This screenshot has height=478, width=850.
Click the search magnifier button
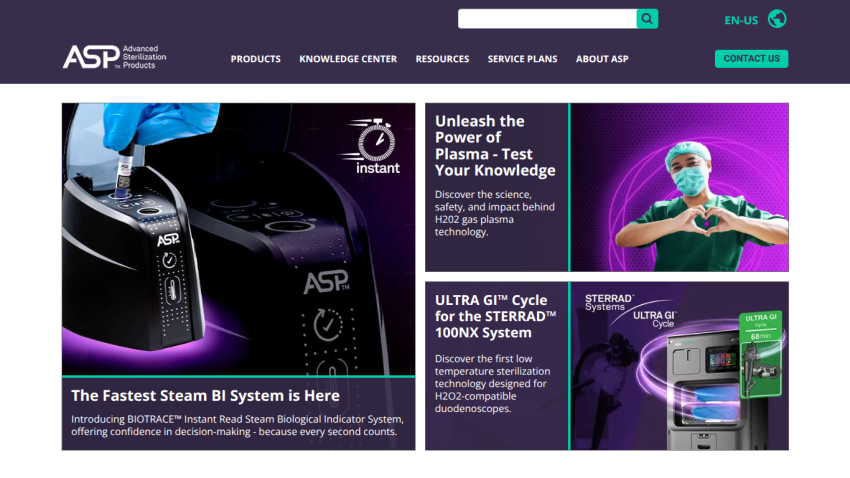coord(647,19)
